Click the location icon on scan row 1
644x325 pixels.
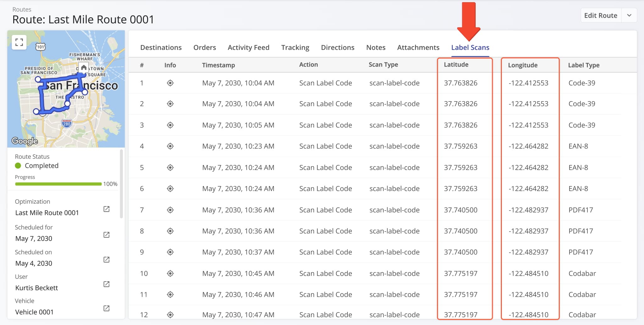tap(170, 83)
